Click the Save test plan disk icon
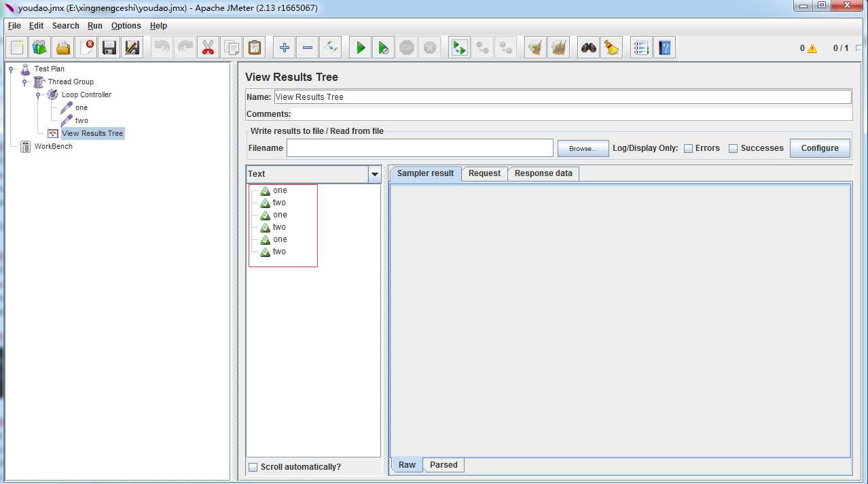This screenshot has height=484, width=868. coord(109,48)
